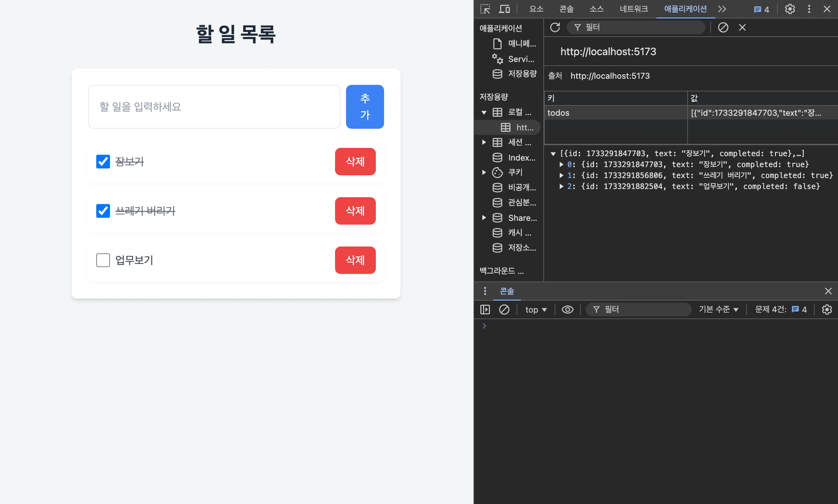Click the console sidebar toggle icon

tap(485, 310)
